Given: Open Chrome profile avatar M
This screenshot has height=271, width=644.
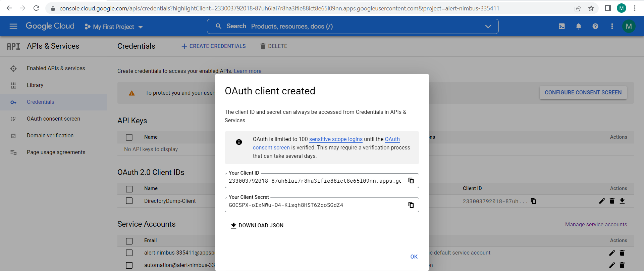Looking at the screenshot, I should [x=622, y=8].
